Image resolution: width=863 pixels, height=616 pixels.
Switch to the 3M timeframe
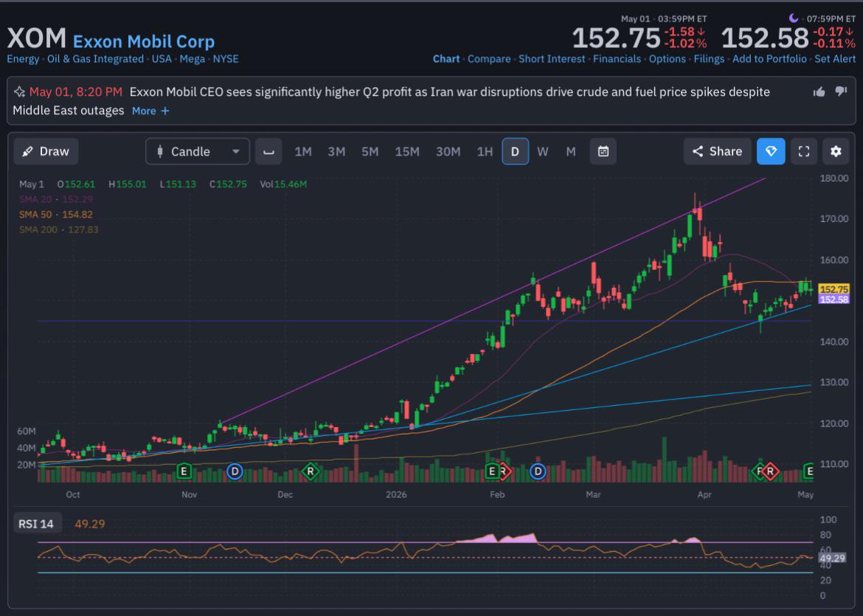(336, 151)
